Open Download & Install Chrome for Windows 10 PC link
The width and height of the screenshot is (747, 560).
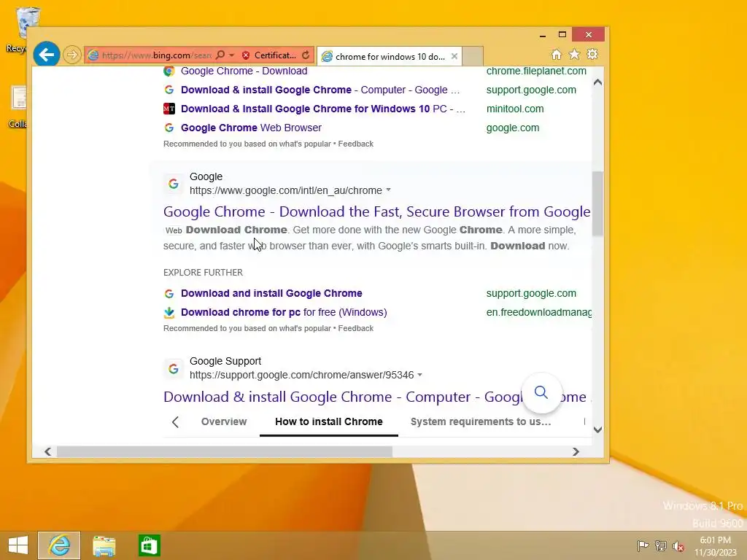tap(323, 109)
